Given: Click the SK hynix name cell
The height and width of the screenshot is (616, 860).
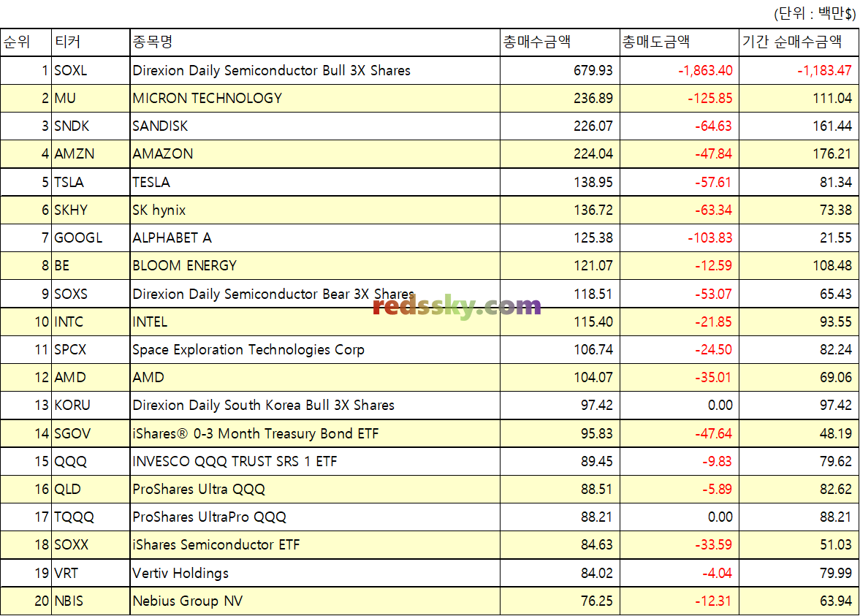Looking at the screenshot, I should (x=315, y=210).
